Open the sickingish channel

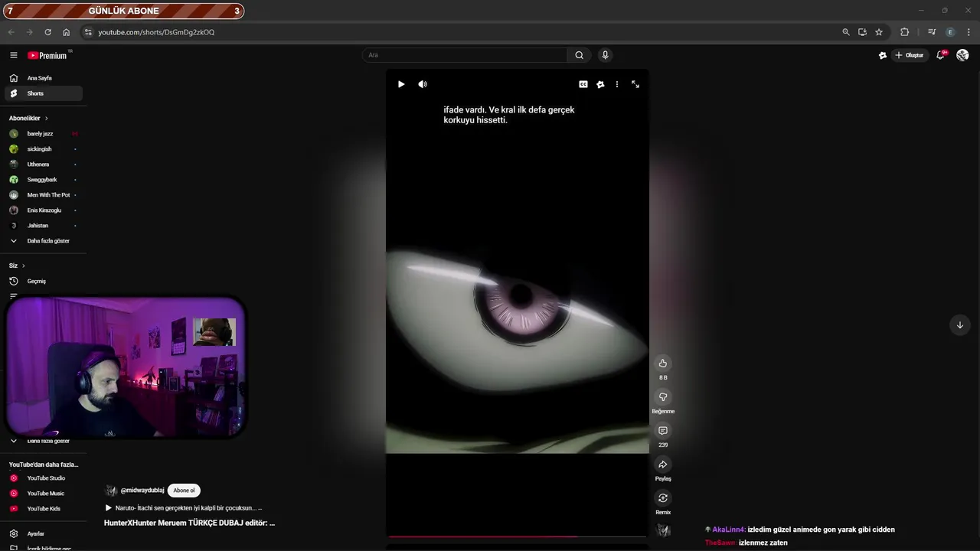pos(44,149)
